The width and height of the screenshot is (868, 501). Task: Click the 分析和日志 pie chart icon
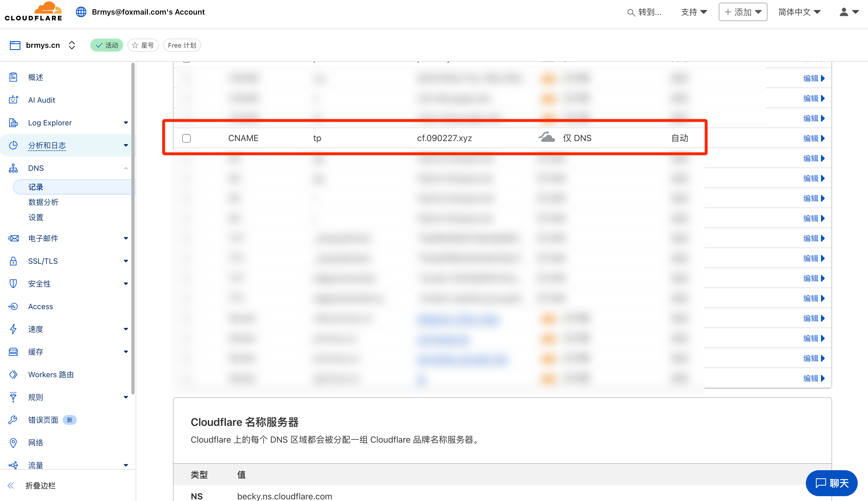point(13,145)
